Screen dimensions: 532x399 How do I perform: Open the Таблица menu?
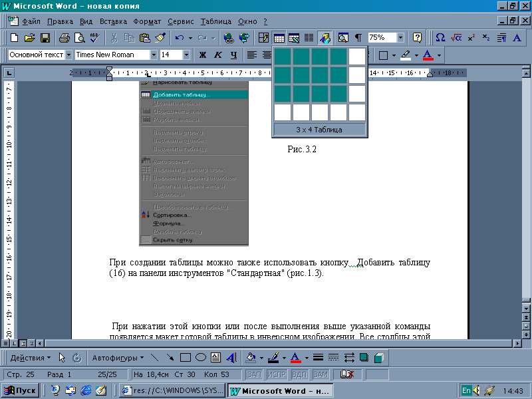coord(215,21)
